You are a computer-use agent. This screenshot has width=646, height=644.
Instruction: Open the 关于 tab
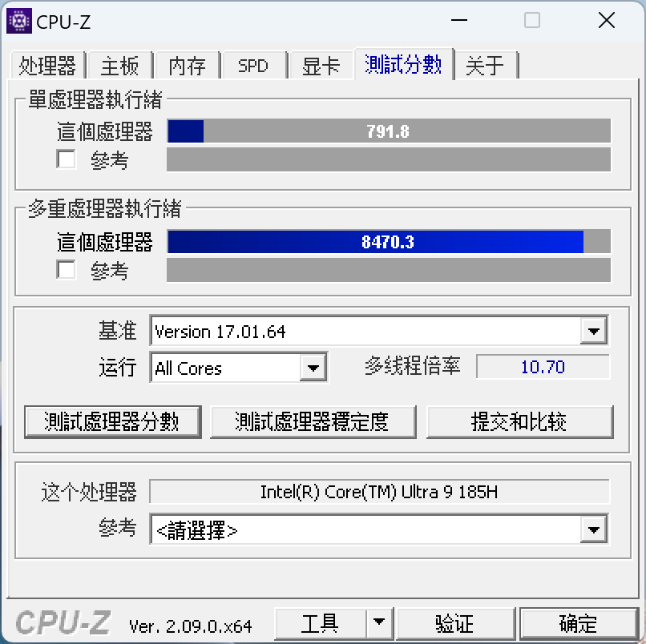pyautogui.click(x=485, y=66)
